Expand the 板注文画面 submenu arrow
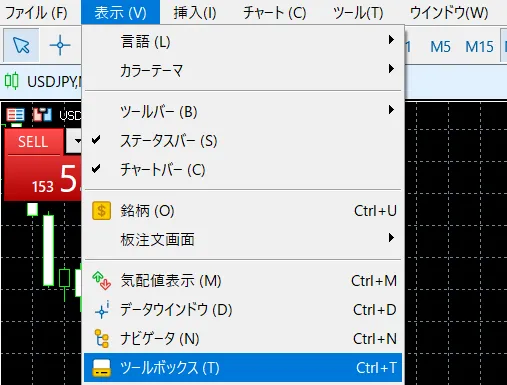The height and width of the screenshot is (385, 507). (x=391, y=238)
